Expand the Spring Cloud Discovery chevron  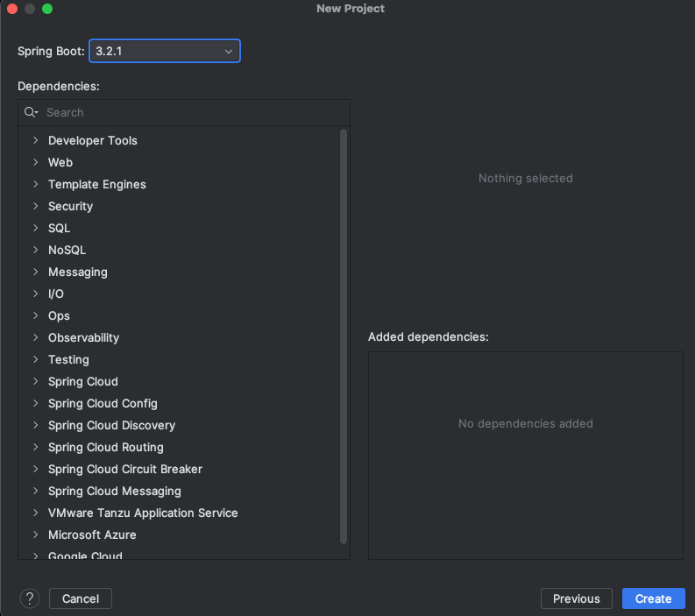[35, 426]
